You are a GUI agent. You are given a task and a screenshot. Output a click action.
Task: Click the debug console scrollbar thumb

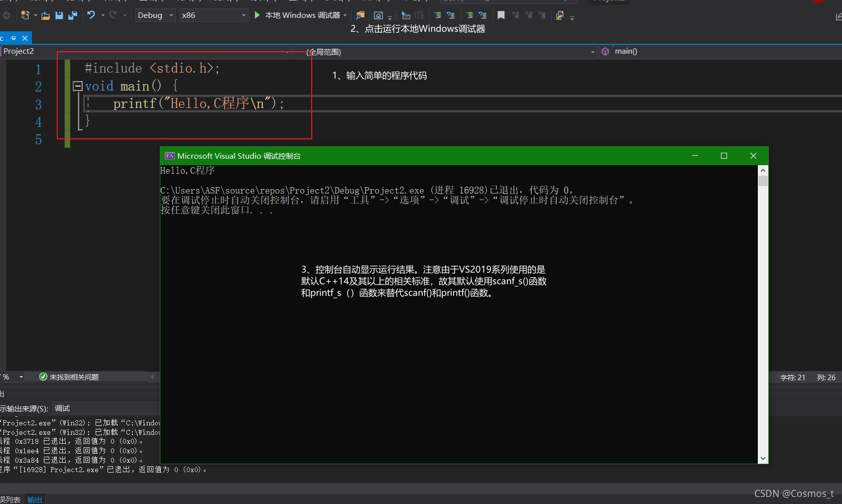tap(763, 181)
